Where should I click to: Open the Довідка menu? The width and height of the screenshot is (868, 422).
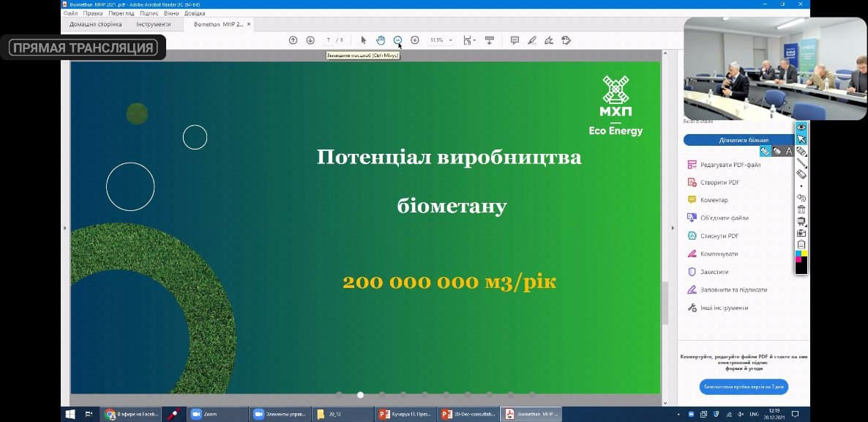pyautogui.click(x=194, y=12)
